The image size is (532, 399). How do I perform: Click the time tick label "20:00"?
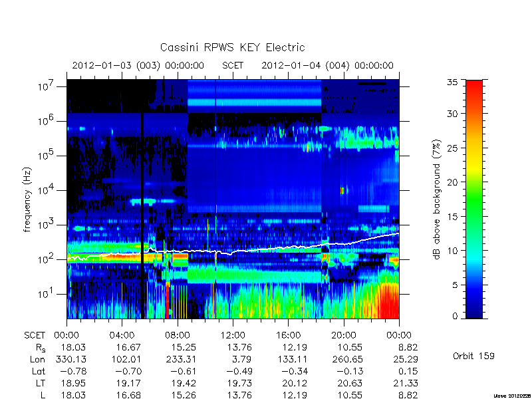point(344,335)
